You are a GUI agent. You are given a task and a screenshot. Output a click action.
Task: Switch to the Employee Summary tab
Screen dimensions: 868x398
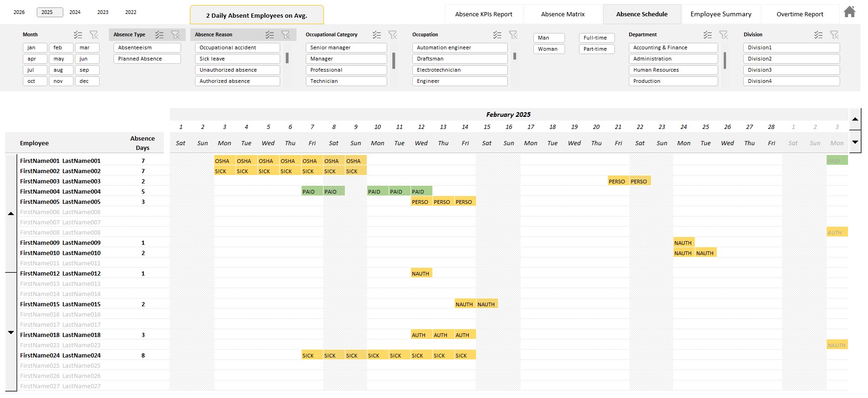720,14
